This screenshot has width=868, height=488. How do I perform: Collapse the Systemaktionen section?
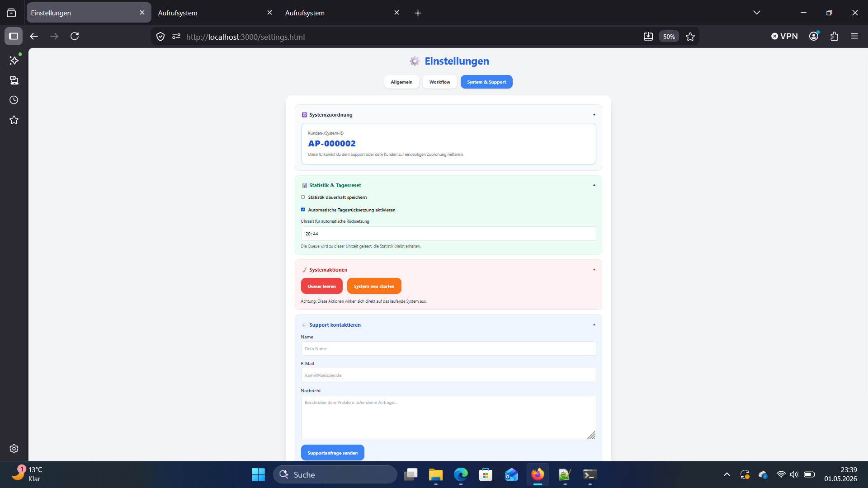pos(594,270)
